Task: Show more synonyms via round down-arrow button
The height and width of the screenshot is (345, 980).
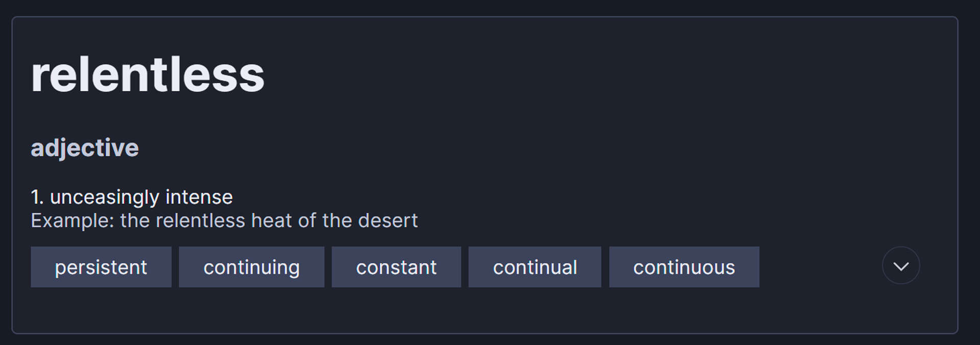Action: [x=901, y=265]
